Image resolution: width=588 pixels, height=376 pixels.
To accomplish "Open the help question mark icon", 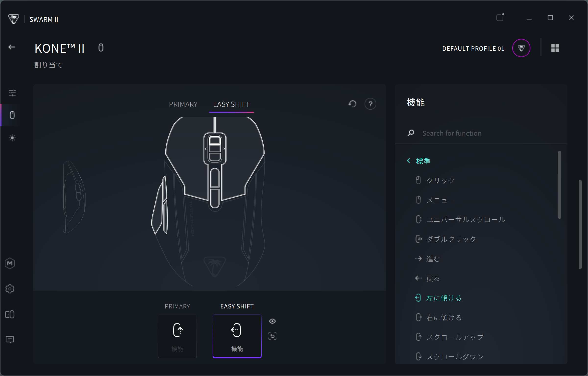I will coord(370,104).
